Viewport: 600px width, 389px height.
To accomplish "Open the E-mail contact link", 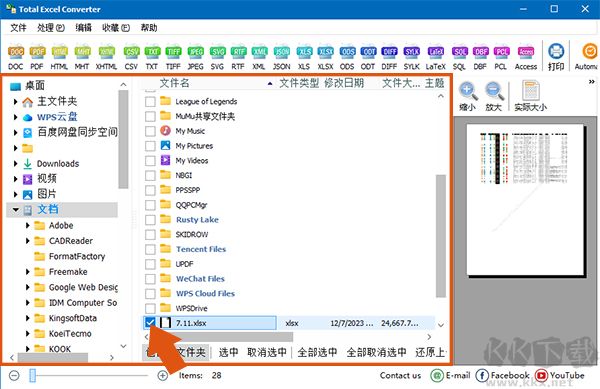I will [x=450, y=376].
